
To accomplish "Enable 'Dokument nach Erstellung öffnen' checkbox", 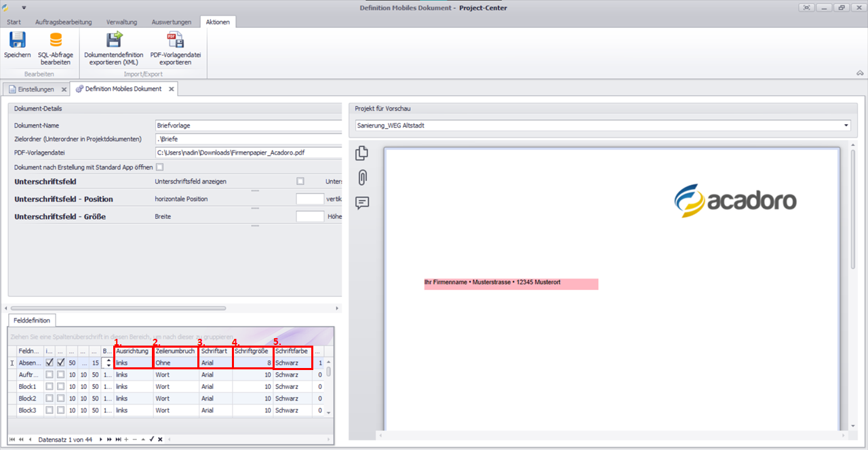I will coord(160,167).
